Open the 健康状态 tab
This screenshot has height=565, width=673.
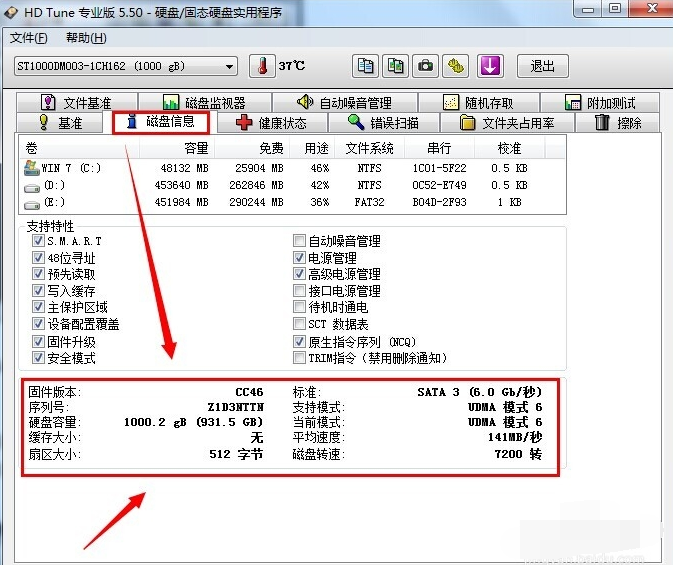tap(271, 123)
